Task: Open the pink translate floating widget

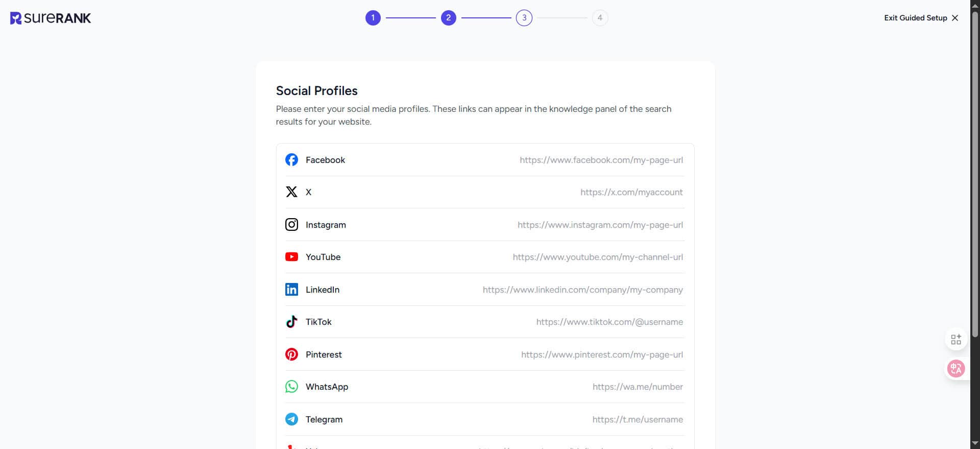Action: pos(955,368)
